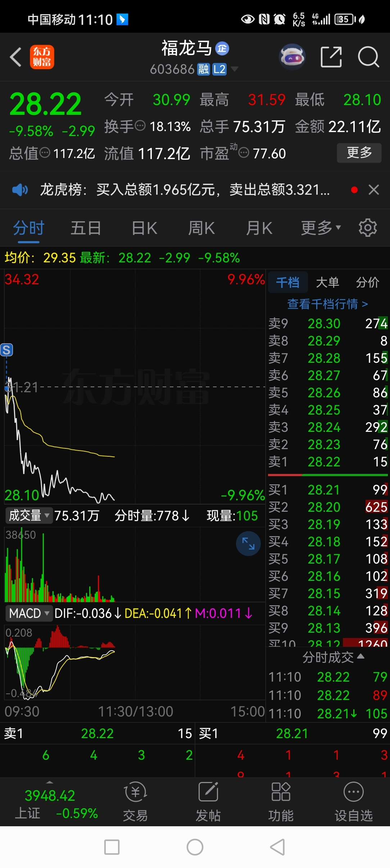This screenshot has width=390, height=868.
Task: Switch to the 月K tab
Action: [259, 228]
